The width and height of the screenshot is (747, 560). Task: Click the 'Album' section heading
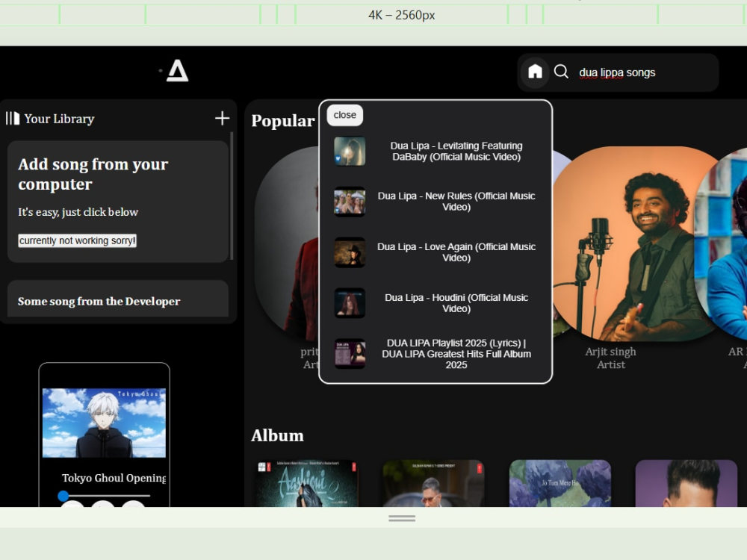tap(277, 435)
